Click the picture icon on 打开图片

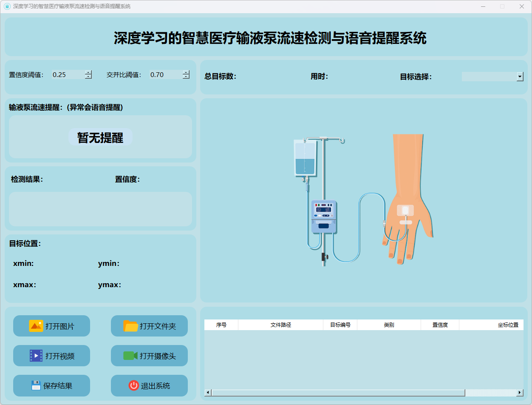click(36, 326)
